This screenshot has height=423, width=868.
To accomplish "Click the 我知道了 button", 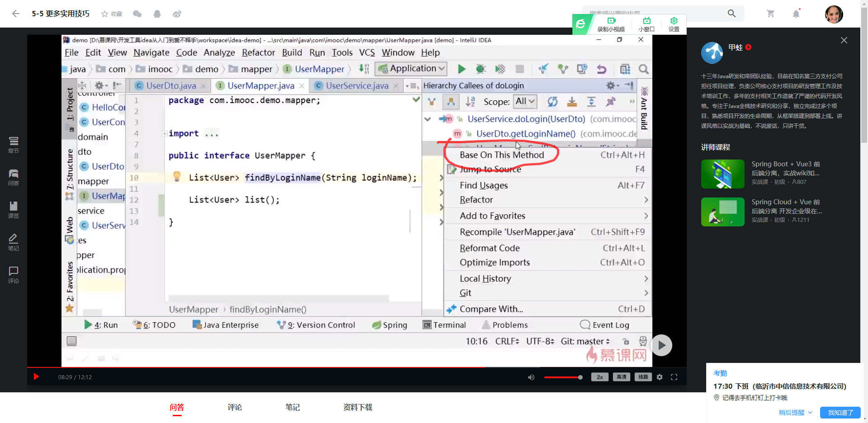I will [840, 413].
